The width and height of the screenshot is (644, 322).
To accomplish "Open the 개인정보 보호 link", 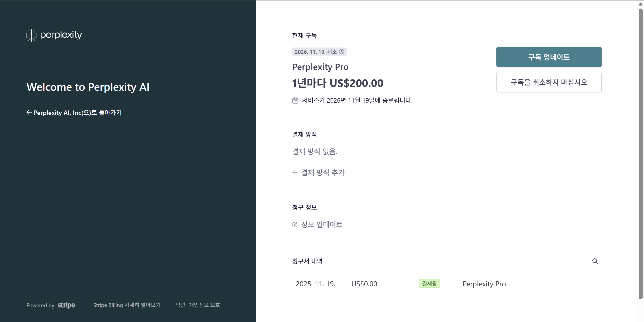I will tap(204, 305).
